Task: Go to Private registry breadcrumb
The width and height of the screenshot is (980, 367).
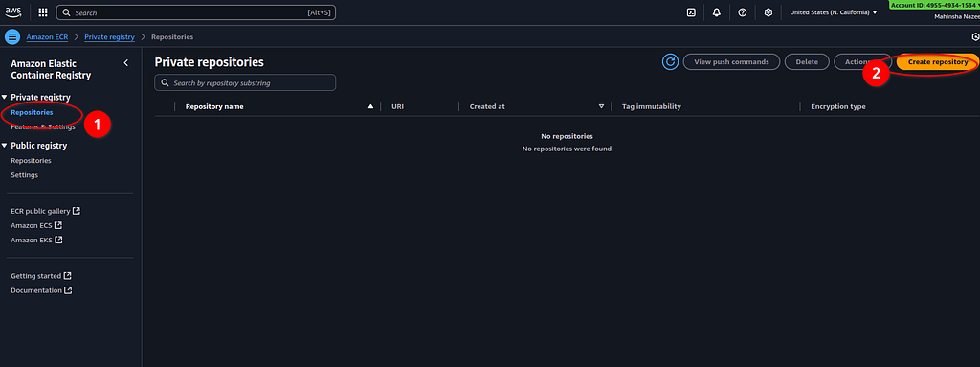Action: 109,37
